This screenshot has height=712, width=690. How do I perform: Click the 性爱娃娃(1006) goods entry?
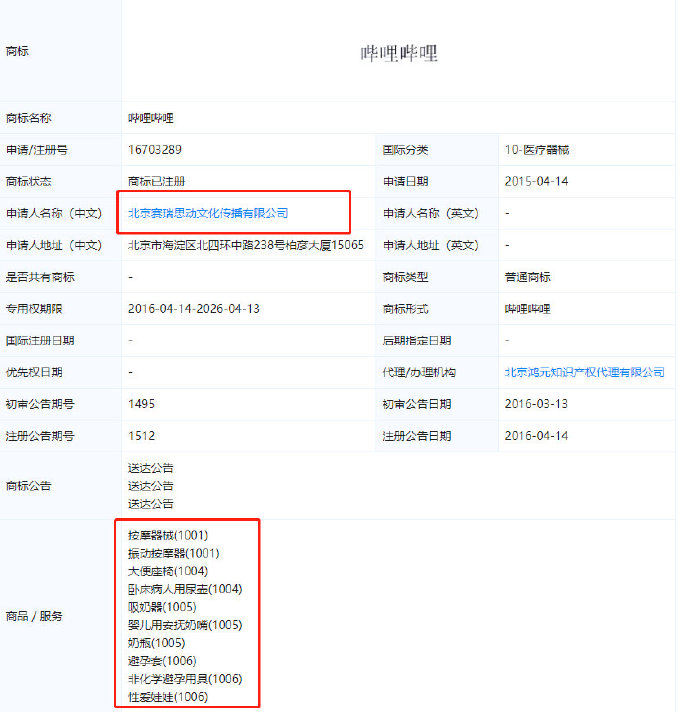(168, 697)
